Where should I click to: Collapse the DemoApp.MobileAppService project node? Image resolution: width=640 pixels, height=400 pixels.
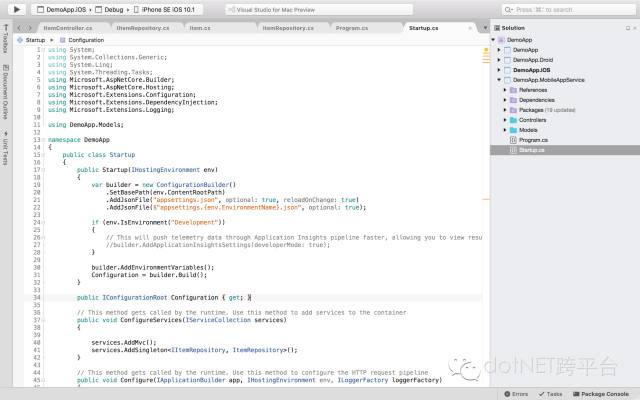tap(499, 80)
